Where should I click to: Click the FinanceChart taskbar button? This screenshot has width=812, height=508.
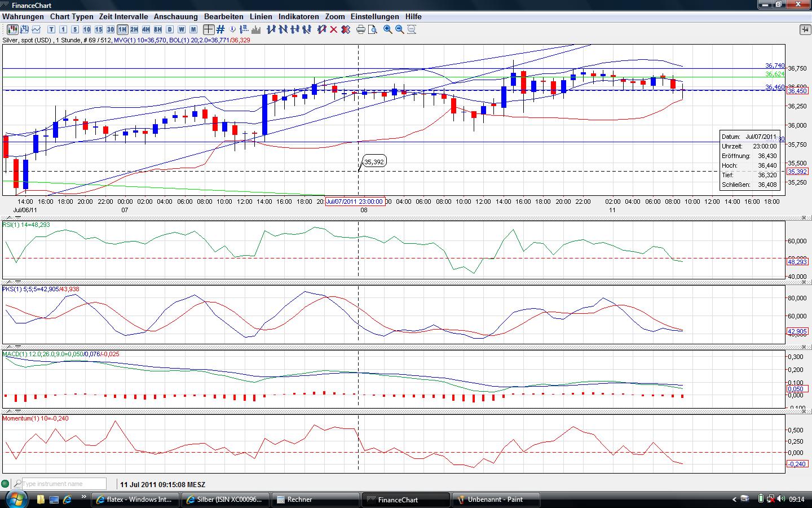pyautogui.click(x=406, y=500)
